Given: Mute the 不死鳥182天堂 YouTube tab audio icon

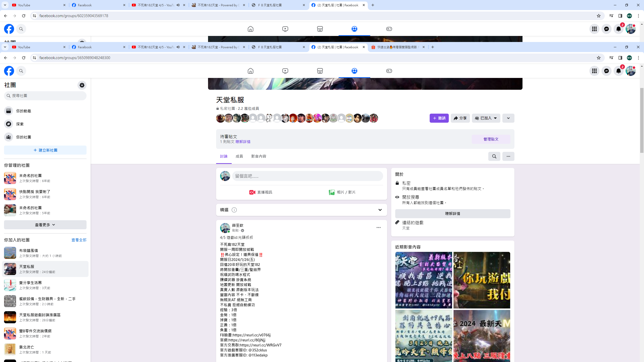Looking at the screenshot, I should click(178, 47).
